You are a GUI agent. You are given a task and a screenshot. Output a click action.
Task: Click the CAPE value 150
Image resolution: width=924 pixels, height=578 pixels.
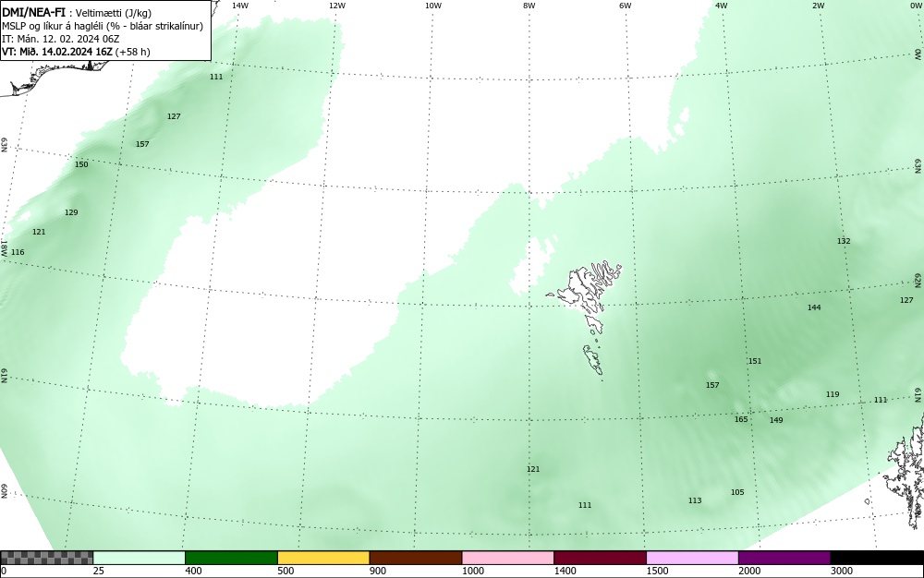[x=81, y=164]
